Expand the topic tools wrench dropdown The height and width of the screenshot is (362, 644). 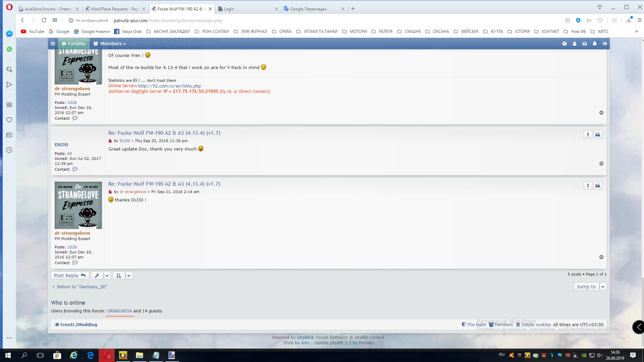(x=101, y=276)
